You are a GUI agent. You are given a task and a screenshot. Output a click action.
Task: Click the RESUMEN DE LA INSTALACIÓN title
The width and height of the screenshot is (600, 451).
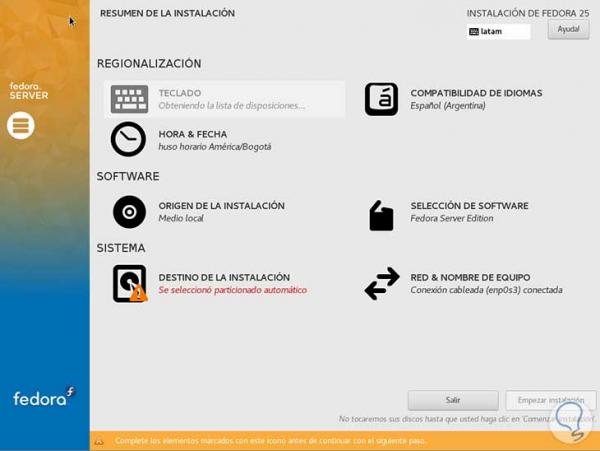coord(168,13)
